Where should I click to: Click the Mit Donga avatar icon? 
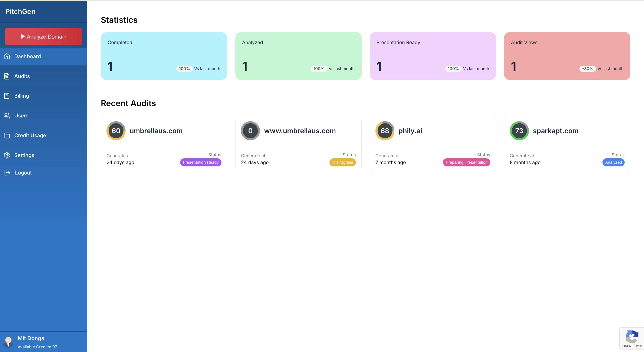tap(8, 342)
